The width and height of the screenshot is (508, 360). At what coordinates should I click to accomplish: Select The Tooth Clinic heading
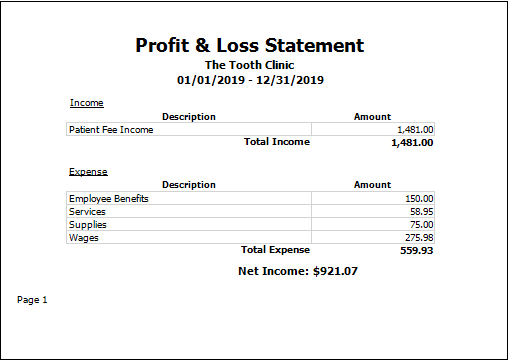point(249,65)
